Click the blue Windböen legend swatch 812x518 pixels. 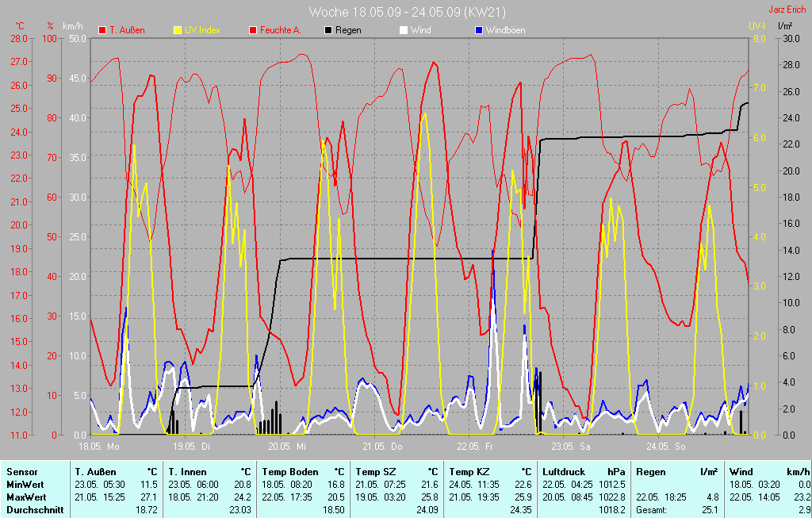479,30
